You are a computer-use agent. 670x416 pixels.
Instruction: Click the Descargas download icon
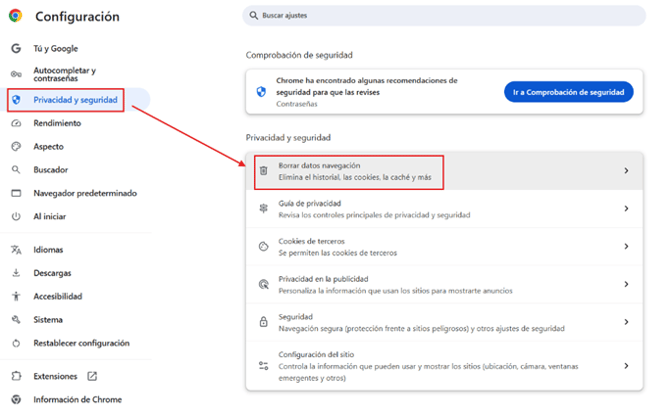(15, 272)
